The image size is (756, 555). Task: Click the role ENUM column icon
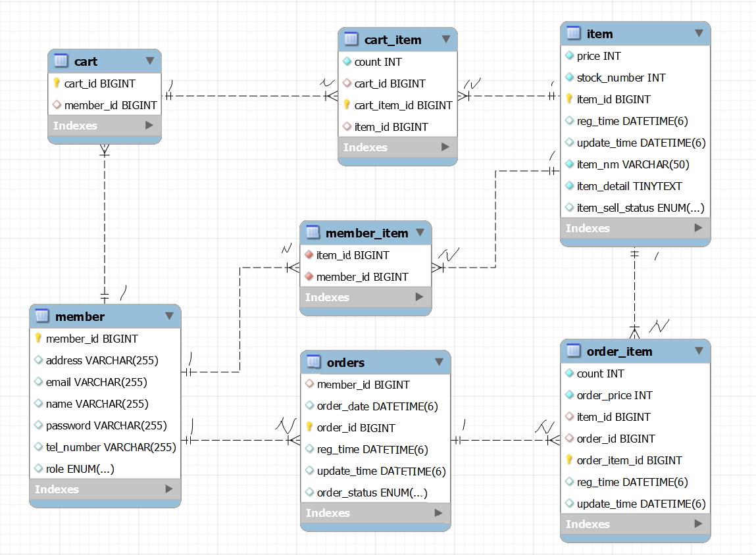[39, 468]
